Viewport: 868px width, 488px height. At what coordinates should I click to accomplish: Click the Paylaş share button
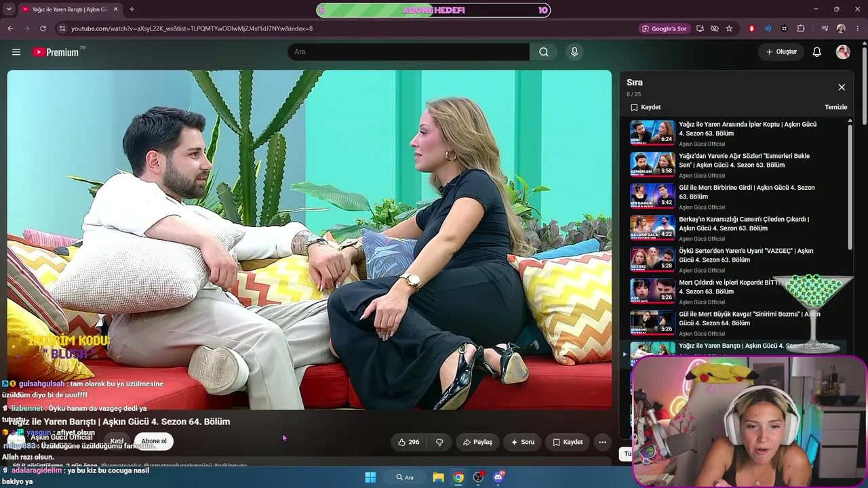(x=477, y=442)
